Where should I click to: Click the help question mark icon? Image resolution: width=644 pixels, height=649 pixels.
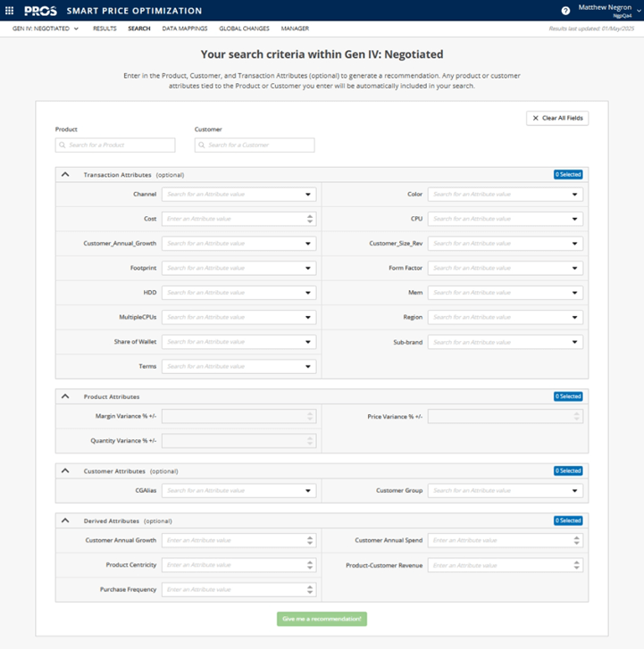tap(565, 11)
